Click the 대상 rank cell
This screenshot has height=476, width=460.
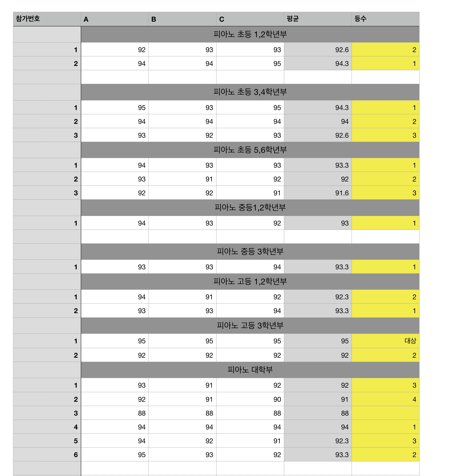click(386, 341)
